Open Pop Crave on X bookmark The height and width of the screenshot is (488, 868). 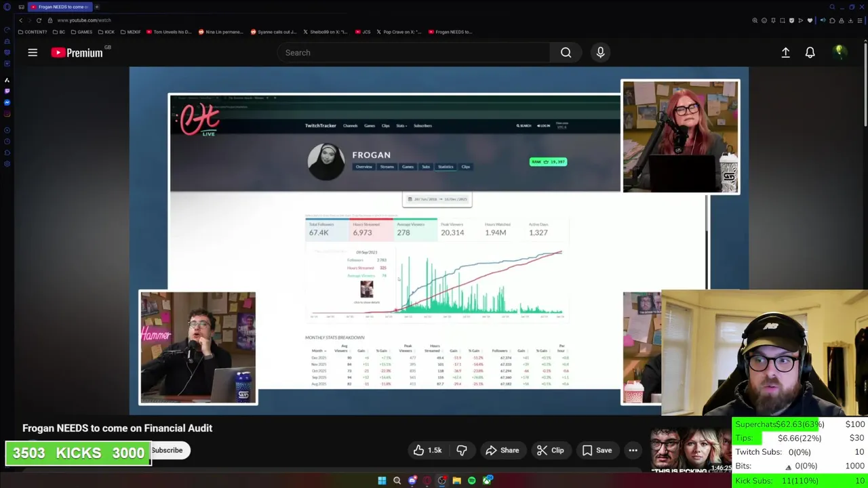click(399, 32)
